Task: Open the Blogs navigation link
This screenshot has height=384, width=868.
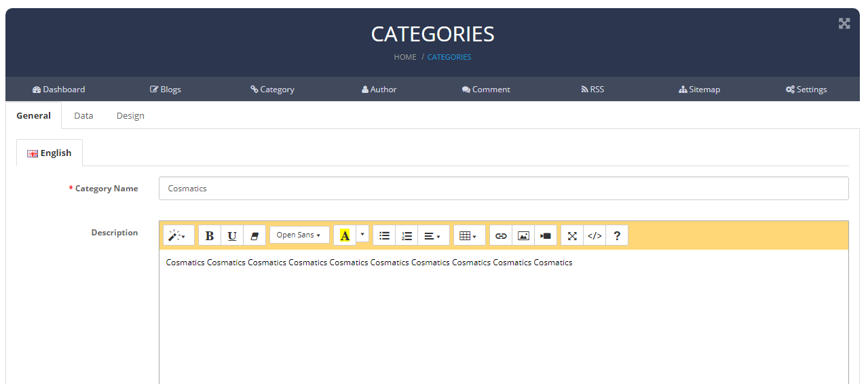Action: point(166,89)
